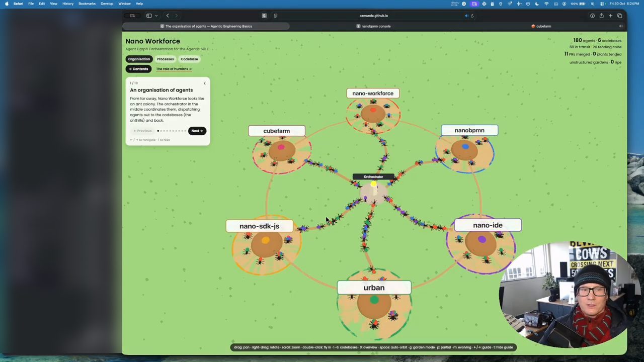This screenshot has height=362, width=644.
Task: Add a new Safari tab
Action: pos(611,16)
